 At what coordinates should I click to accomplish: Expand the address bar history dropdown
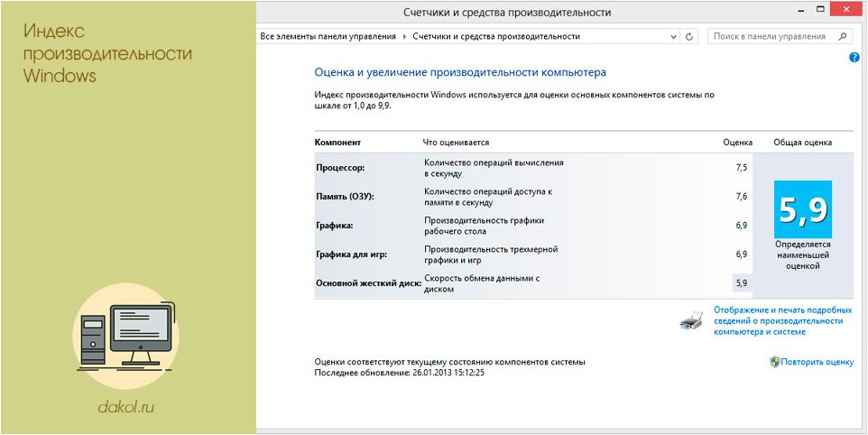coord(674,37)
